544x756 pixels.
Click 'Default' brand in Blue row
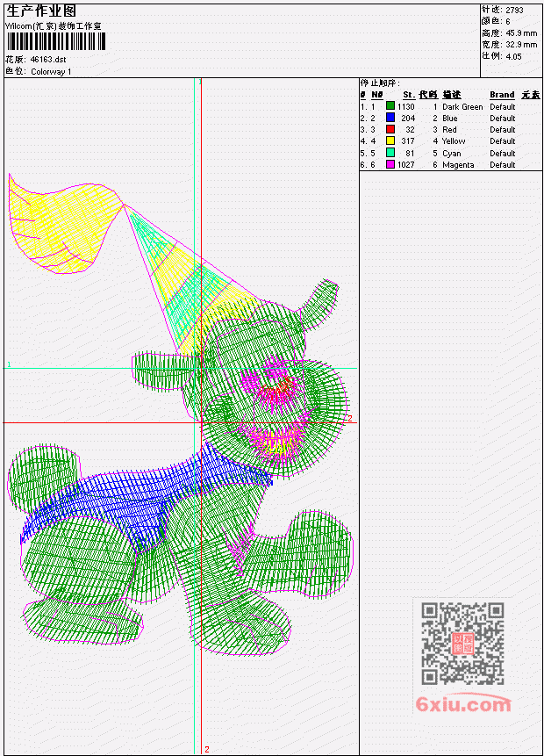pyautogui.click(x=503, y=119)
